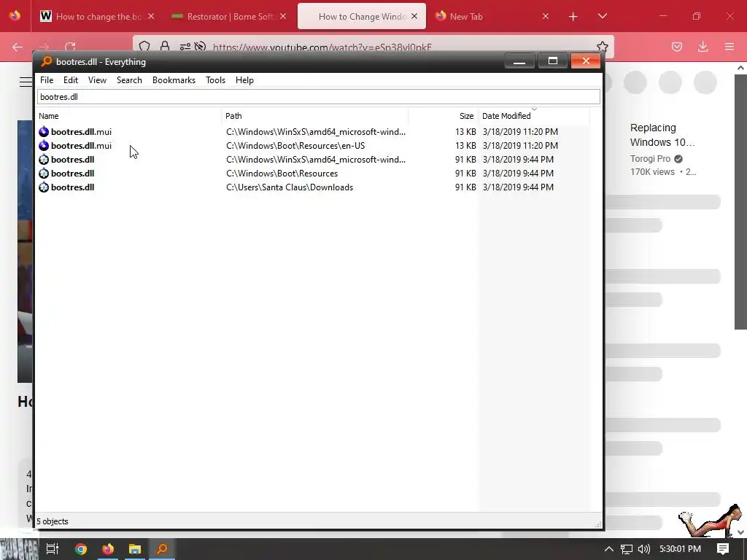The image size is (747, 560).
Task: Open the taskbar clock showing 5:30:01 PM
Action: 680,549
